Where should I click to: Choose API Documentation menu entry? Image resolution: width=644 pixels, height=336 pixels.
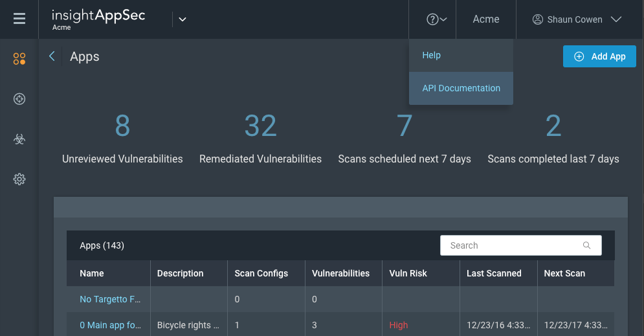point(461,88)
